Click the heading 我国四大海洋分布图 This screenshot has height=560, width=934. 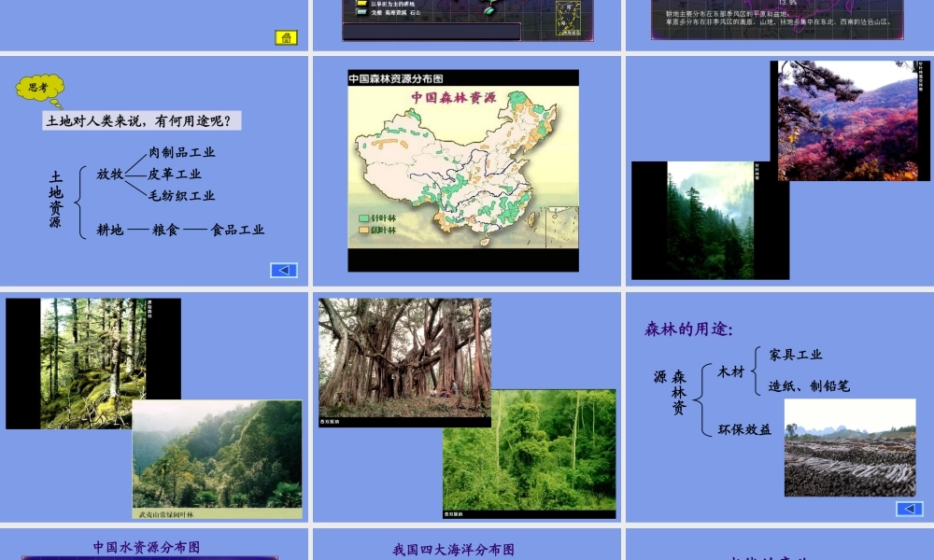pos(453,550)
